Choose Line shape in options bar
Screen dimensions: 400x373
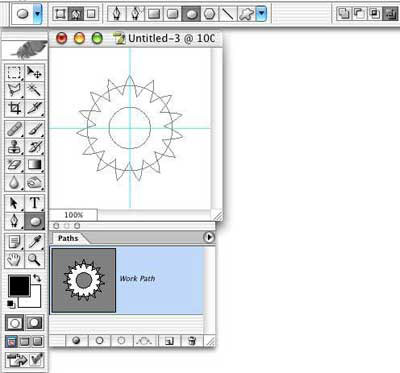(228, 14)
